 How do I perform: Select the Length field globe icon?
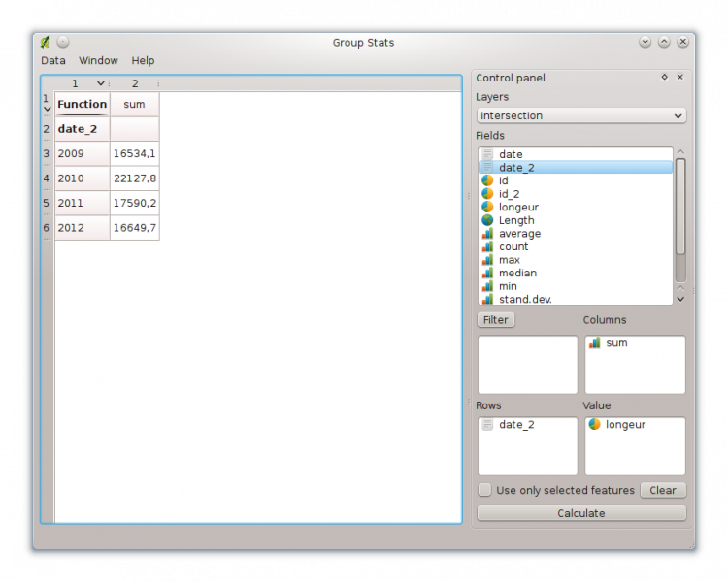click(x=487, y=220)
